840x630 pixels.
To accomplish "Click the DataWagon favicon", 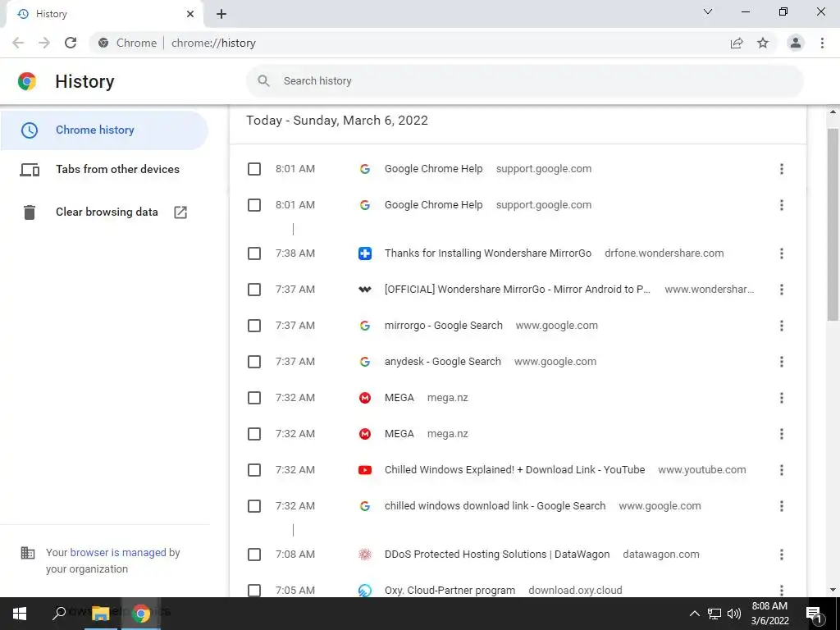I will tap(365, 555).
